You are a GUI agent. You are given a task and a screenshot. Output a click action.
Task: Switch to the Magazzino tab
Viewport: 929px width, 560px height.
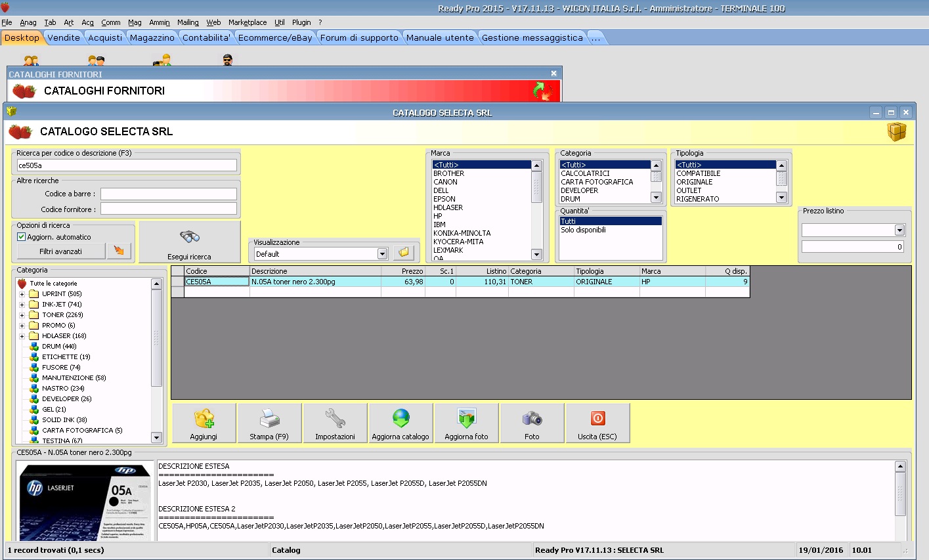click(x=152, y=37)
